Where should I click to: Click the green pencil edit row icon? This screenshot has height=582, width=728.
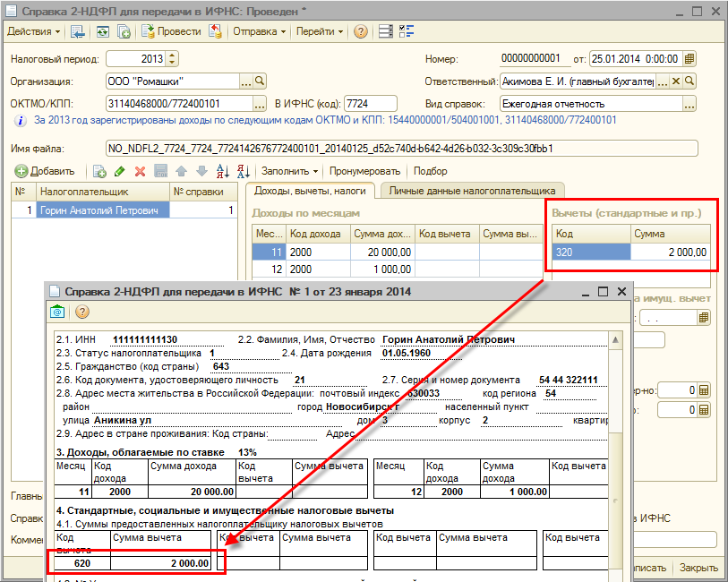[120, 171]
